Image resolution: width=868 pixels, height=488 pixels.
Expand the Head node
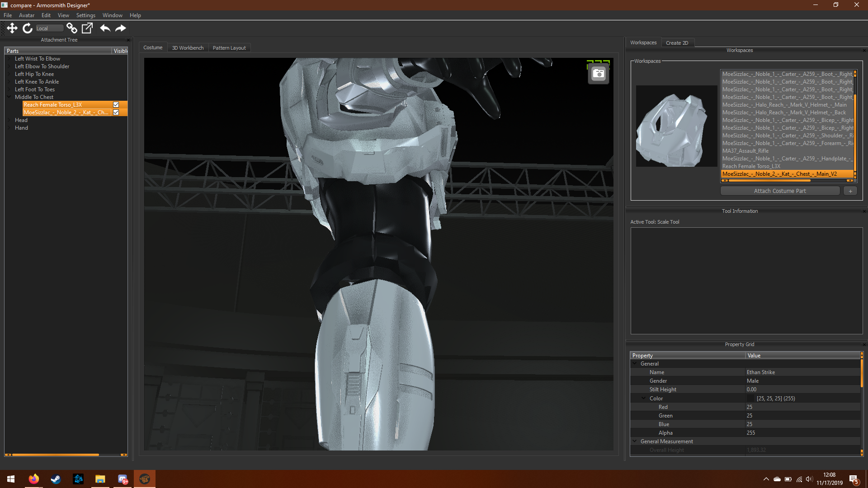[x=9, y=120]
